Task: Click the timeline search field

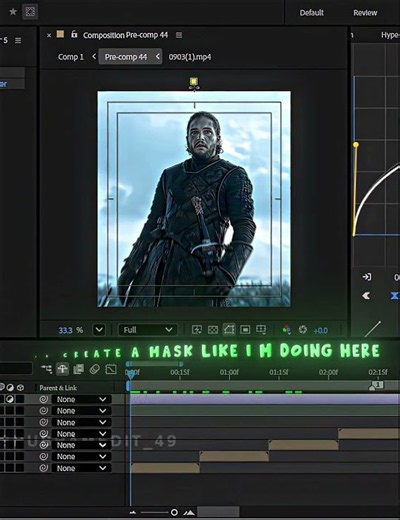Action: tap(16, 369)
